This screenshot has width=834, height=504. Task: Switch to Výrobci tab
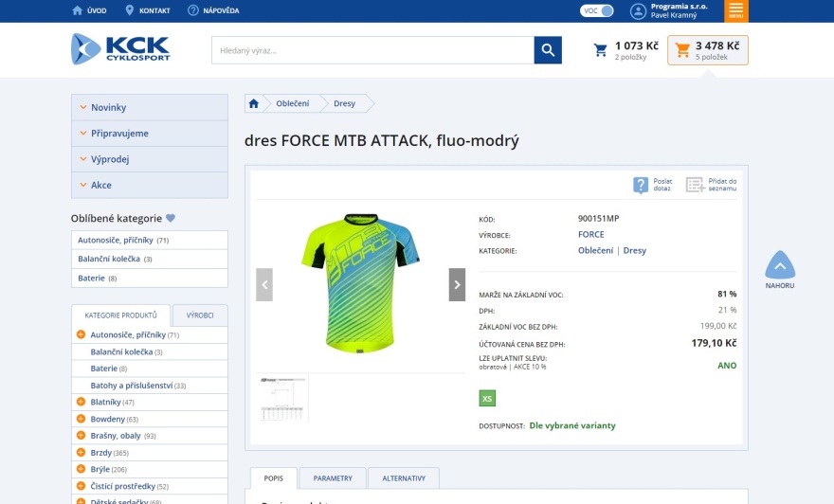pyautogui.click(x=200, y=315)
